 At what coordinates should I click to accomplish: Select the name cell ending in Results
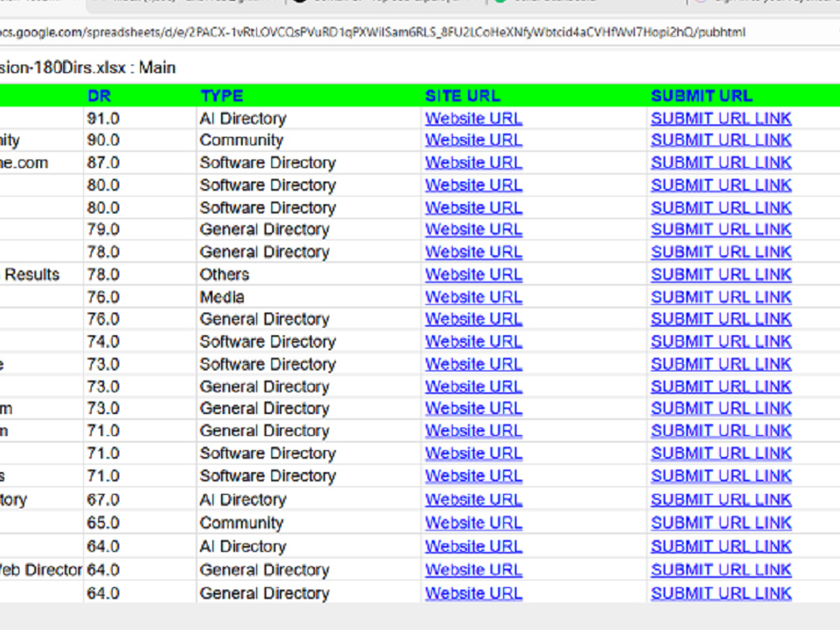pos(42,275)
